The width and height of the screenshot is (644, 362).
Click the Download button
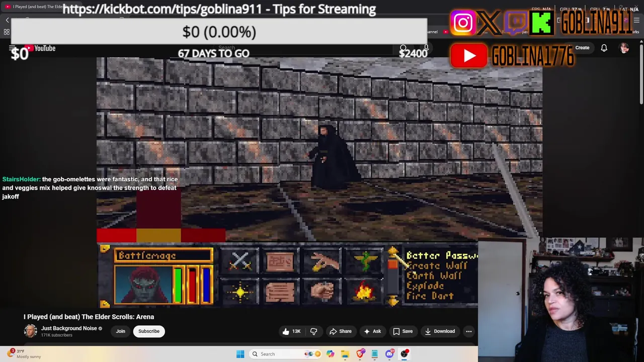(x=440, y=331)
